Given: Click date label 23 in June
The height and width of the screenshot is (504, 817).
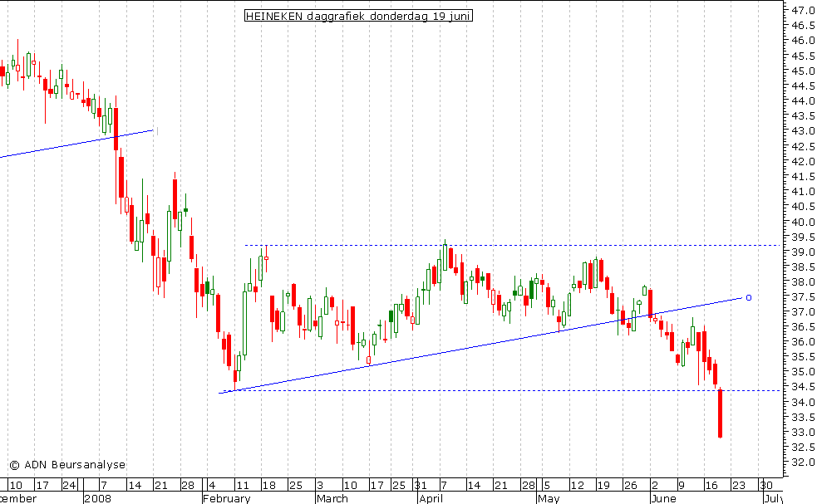Looking at the screenshot, I should click(x=738, y=485).
